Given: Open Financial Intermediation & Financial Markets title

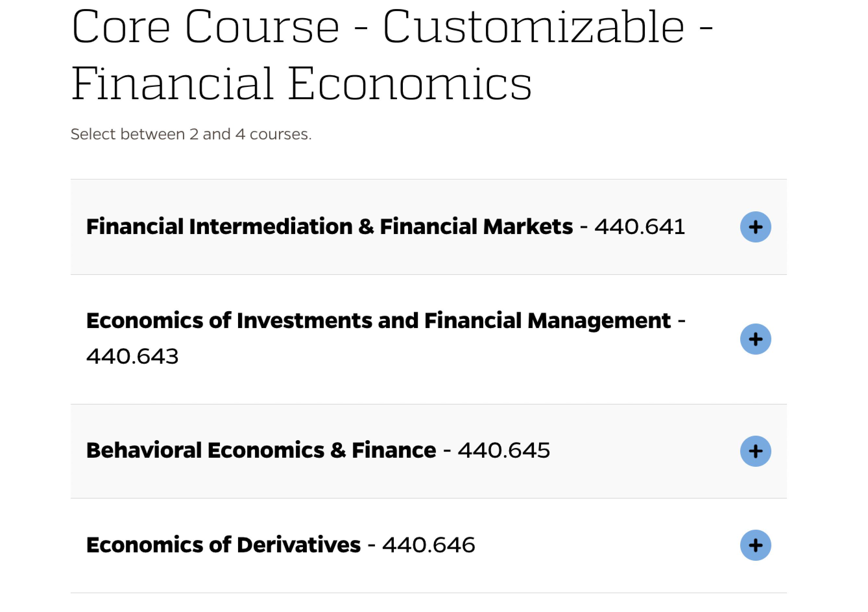Looking at the screenshot, I should coord(329,227).
